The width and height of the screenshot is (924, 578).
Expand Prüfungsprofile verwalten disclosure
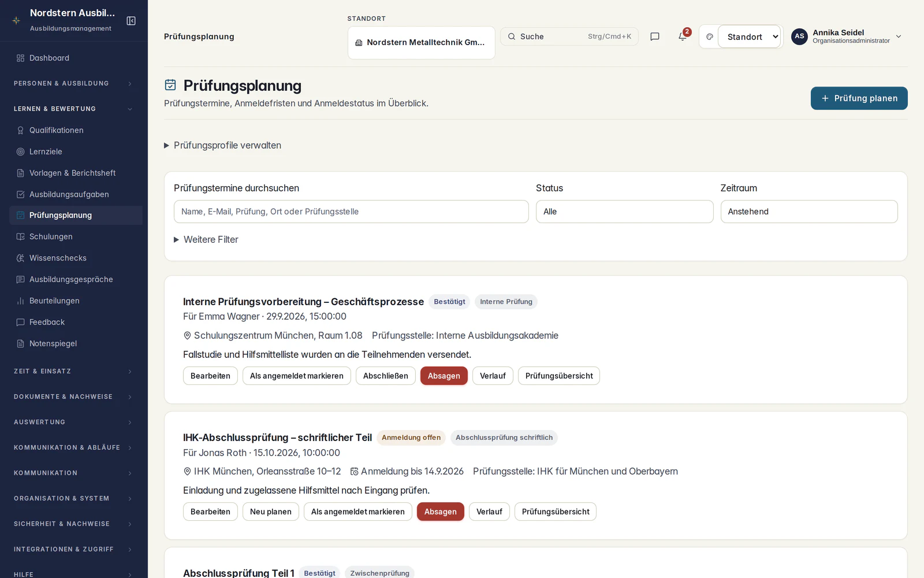point(223,145)
